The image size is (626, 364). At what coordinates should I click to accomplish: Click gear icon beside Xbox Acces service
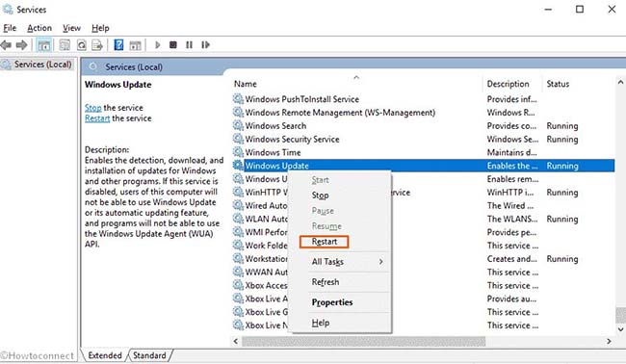(238, 285)
